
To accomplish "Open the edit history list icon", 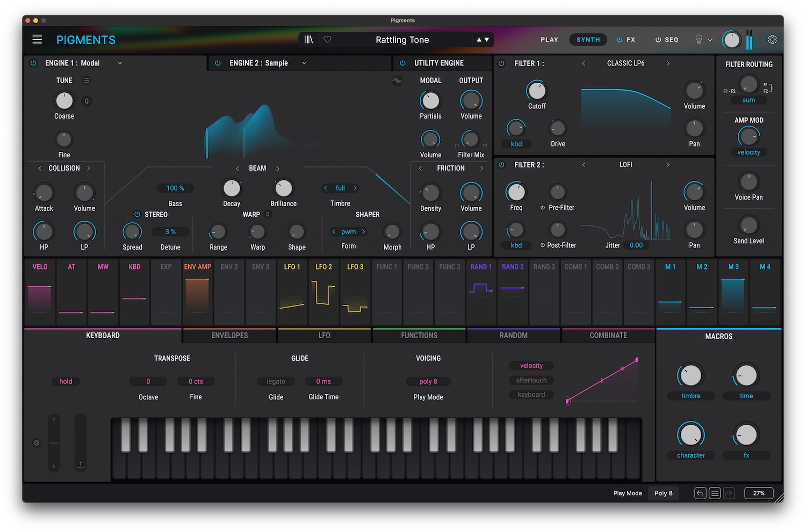I will (x=715, y=493).
